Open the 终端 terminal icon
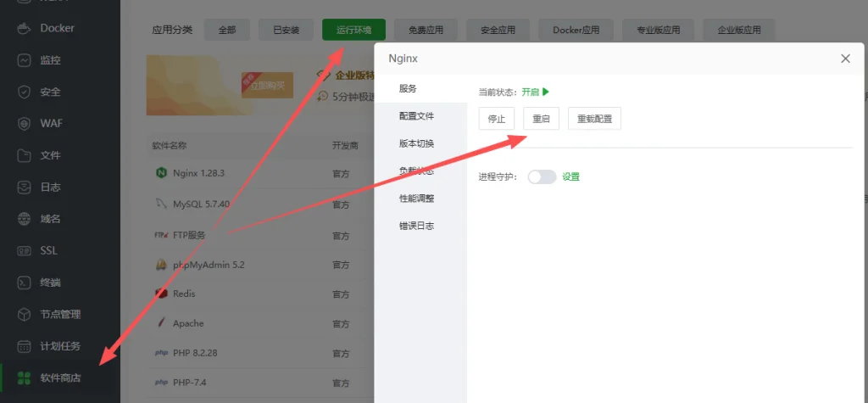Viewport: 868px width, 403px height. tap(25, 282)
